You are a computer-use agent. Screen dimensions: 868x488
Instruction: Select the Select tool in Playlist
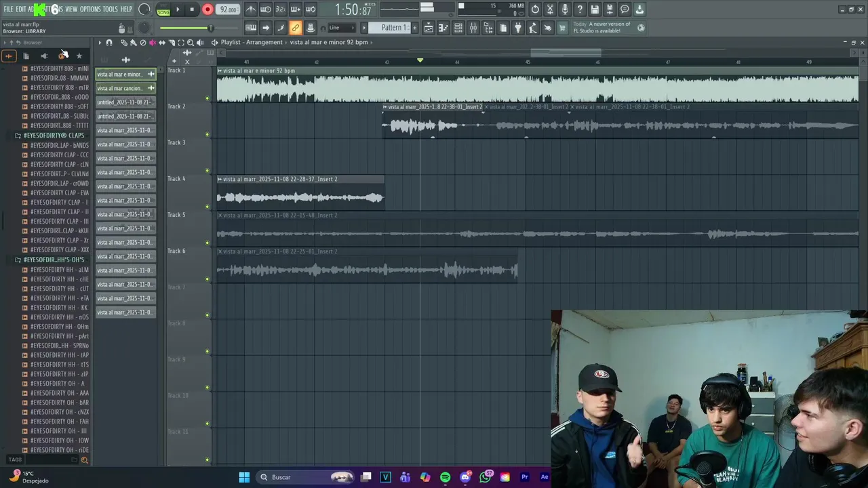tap(181, 43)
